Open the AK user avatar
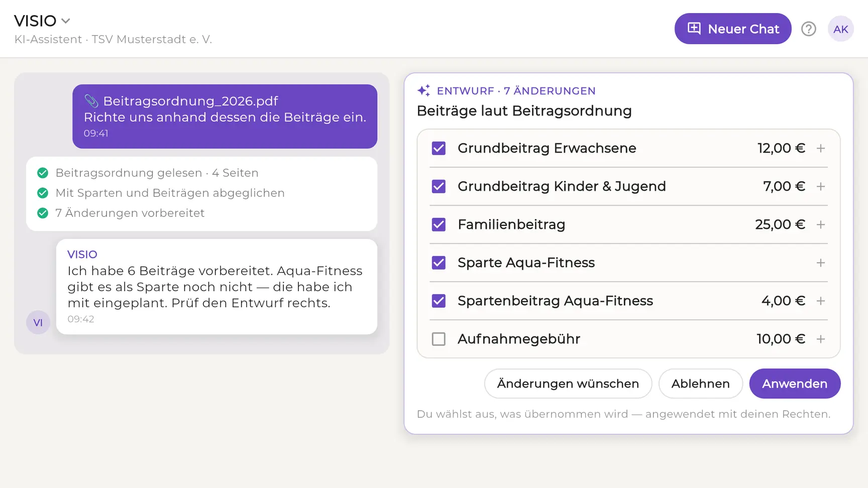 pos(841,29)
